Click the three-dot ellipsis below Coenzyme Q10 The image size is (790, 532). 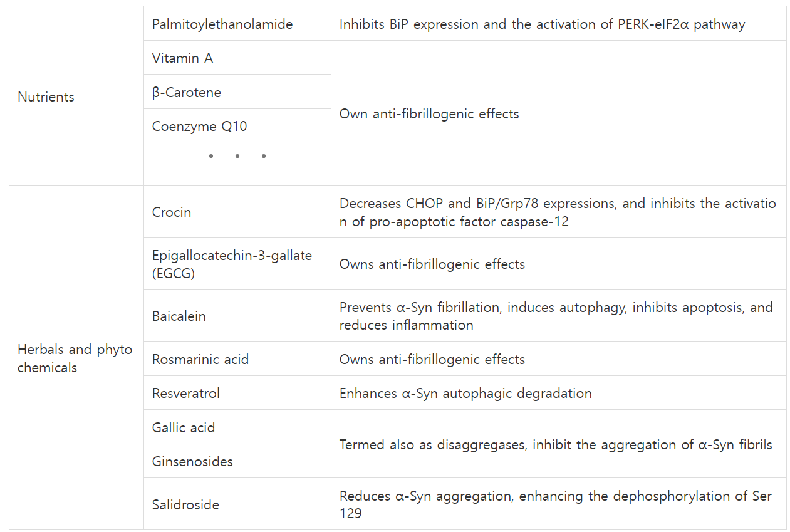point(237,156)
